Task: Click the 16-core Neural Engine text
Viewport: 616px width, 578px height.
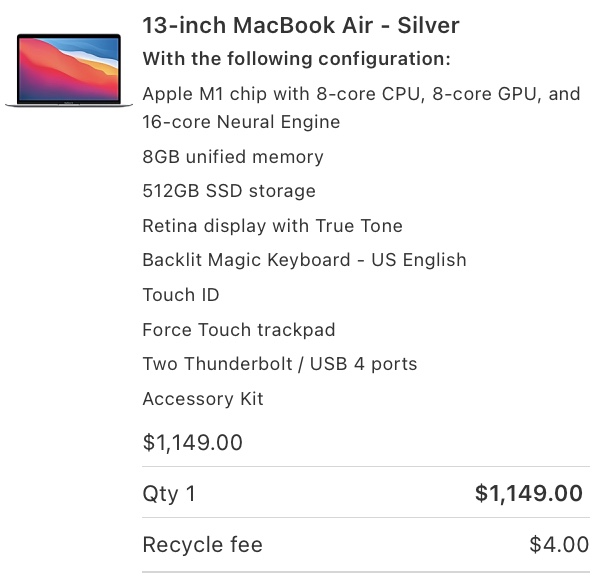Action: coord(241,122)
